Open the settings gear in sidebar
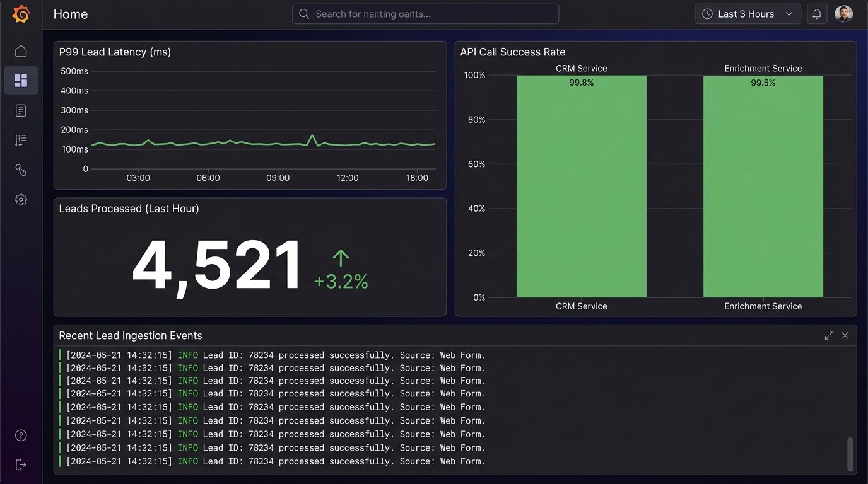The height and width of the screenshot is (484, 868). point(21,200)
